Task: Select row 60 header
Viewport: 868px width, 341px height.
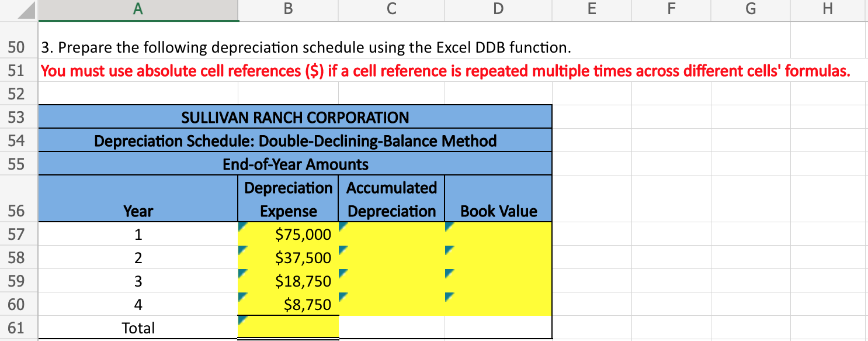Action: (19, 304)
